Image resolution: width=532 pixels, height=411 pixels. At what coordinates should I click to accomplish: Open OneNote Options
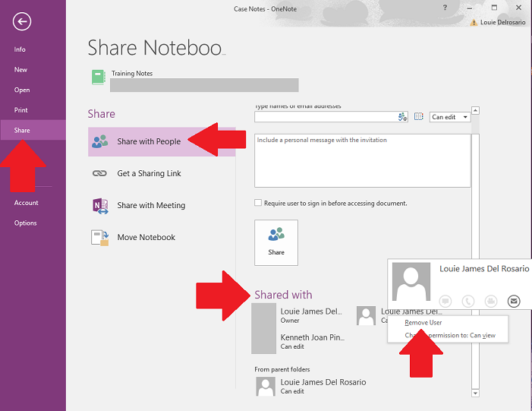(26, 223)
